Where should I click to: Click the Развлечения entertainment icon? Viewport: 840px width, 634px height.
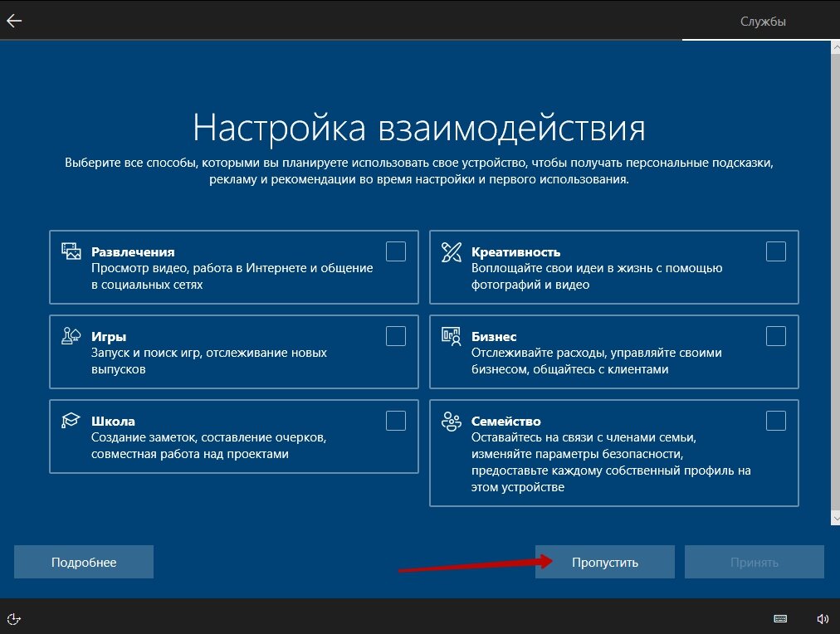(x=71, y=250)
